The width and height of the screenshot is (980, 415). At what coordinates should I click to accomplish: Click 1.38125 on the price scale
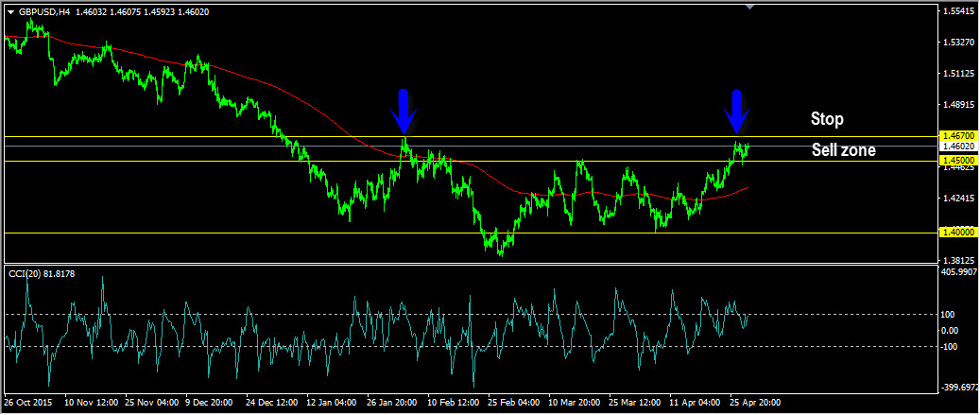pos(958,261)
